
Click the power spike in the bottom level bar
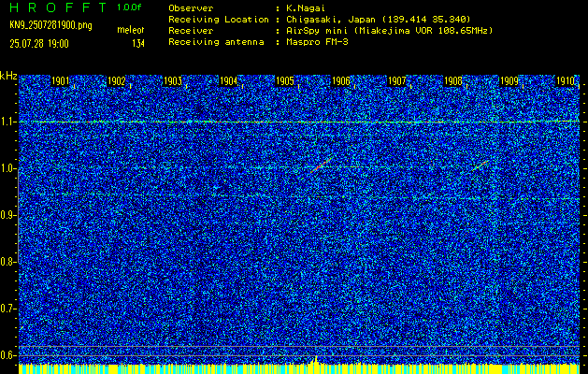(316, 359)
